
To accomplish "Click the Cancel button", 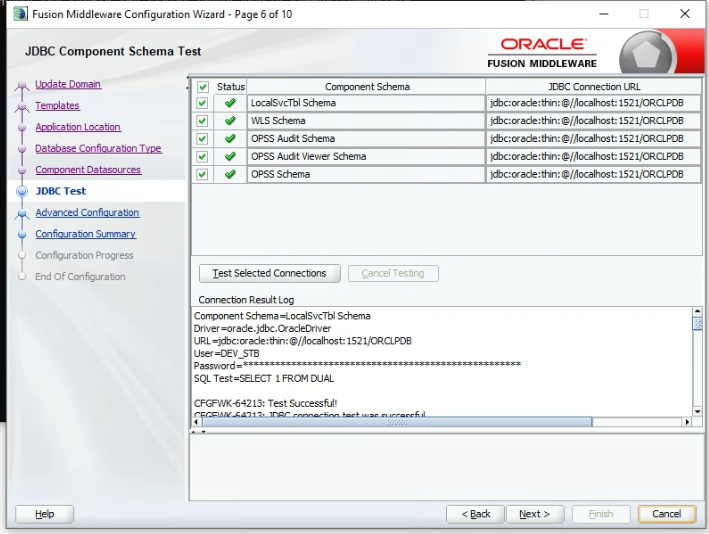I will coord(667,514).
